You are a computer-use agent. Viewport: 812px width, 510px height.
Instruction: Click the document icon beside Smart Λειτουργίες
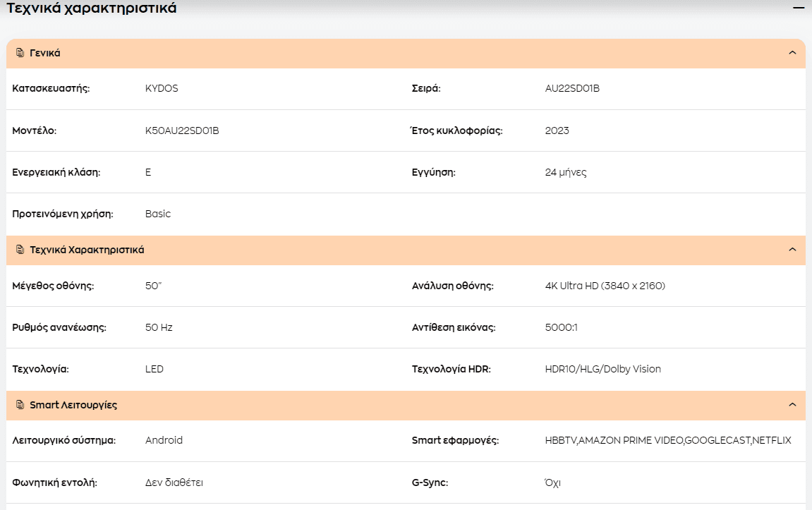[x=20, y=405]
